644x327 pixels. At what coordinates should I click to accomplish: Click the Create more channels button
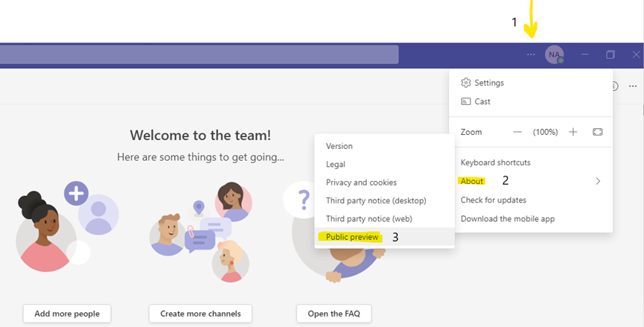(x=200, y=314)
